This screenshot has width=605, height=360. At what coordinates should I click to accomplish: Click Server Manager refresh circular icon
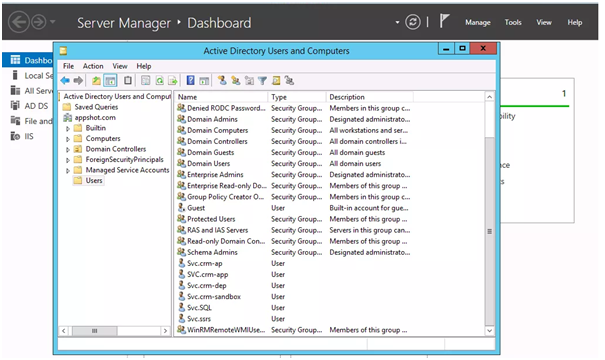412,22
